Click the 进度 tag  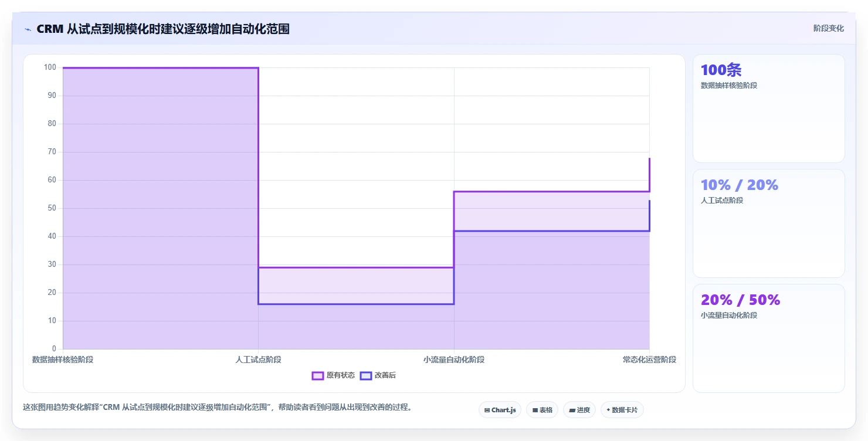[x=579, y=410]
